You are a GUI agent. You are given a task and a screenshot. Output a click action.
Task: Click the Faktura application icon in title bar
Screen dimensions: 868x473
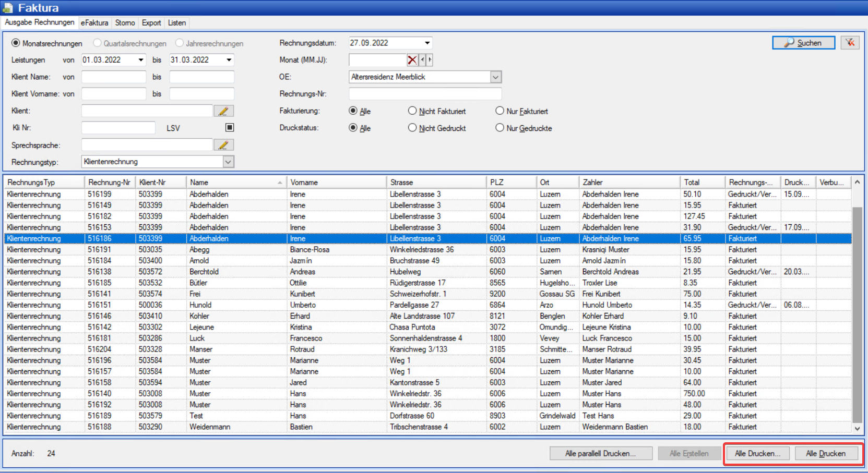point(8,8)
